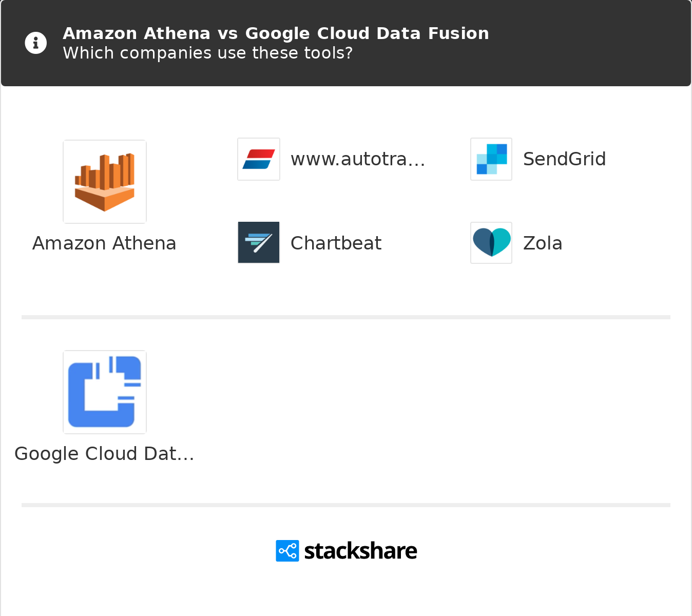Image resolution: width=692 pixels, height=616 pixels.
Task: Click "Amazon Athena" in the header title
Action: tap(137, 33)
